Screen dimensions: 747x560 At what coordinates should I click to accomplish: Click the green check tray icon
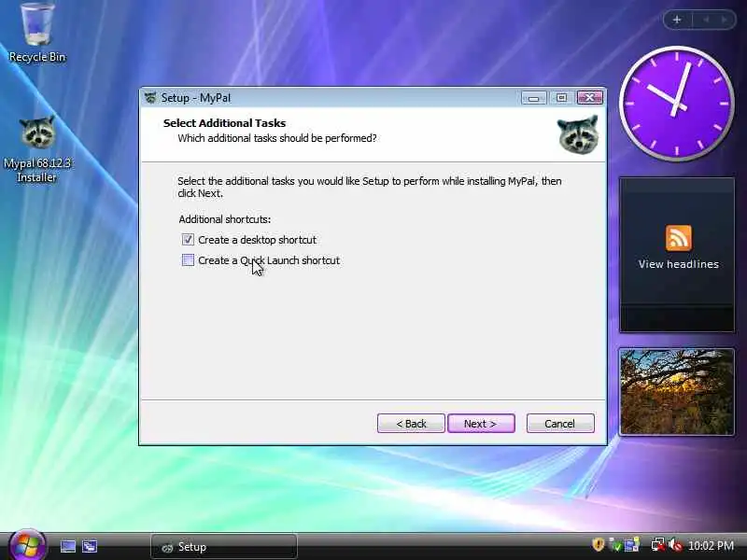point(615,545)
